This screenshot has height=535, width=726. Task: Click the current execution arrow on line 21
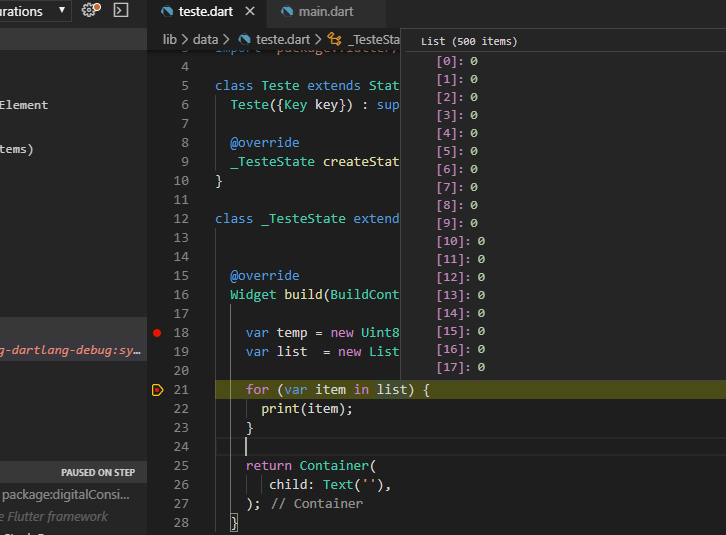[x=157, y=389]
